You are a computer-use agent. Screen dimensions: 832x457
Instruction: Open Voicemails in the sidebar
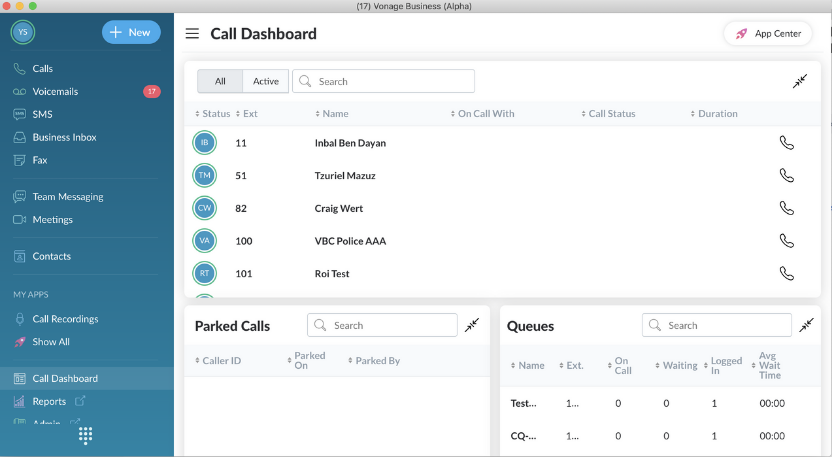pos(55,91)
